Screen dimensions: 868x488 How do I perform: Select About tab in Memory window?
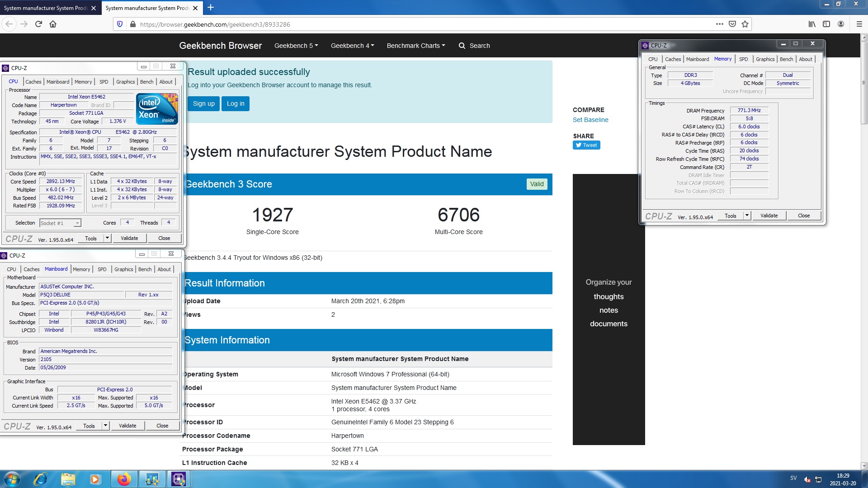point(806,59)
